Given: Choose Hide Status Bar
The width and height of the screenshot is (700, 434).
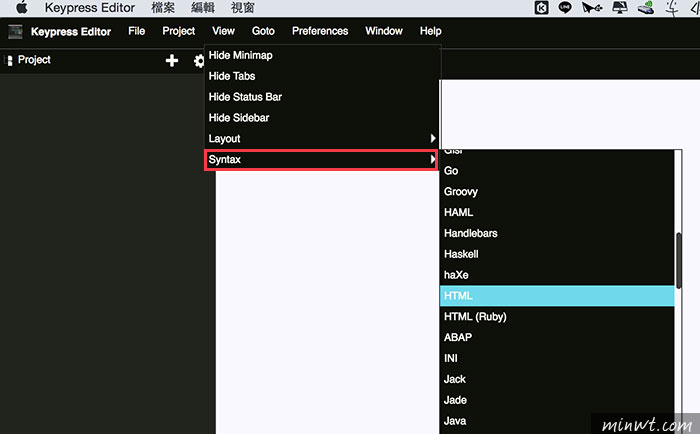Looking at the screenshot, I should 321,97.
